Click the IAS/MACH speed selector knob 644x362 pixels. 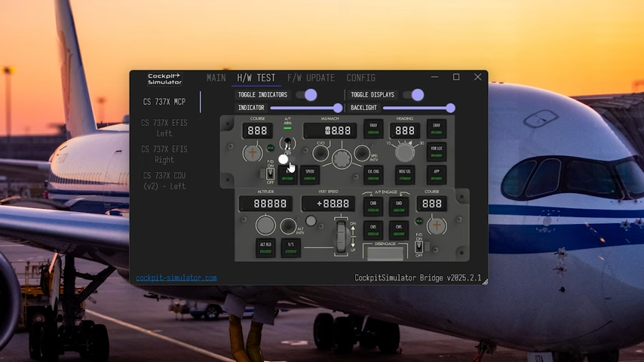click(x=342, y=159)
